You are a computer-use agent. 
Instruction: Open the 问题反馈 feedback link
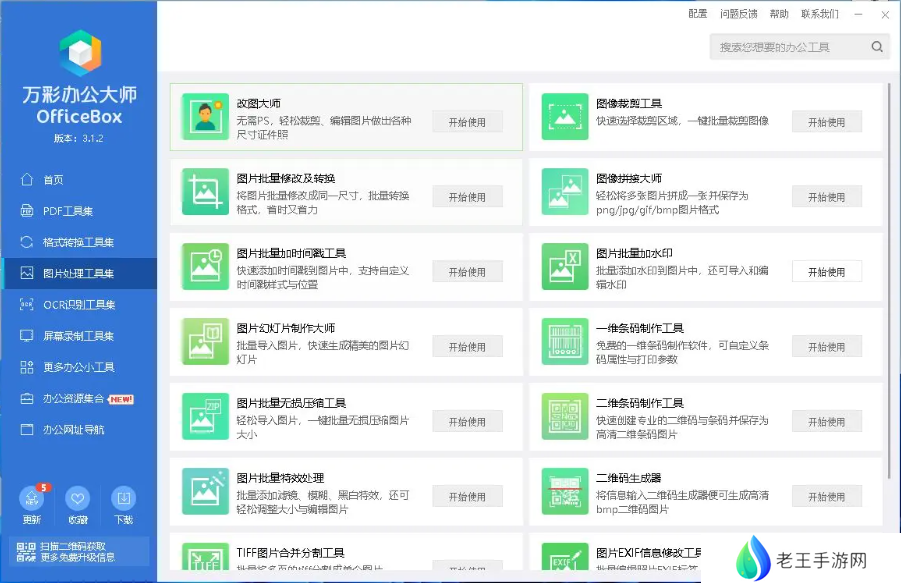coord(737,14)
